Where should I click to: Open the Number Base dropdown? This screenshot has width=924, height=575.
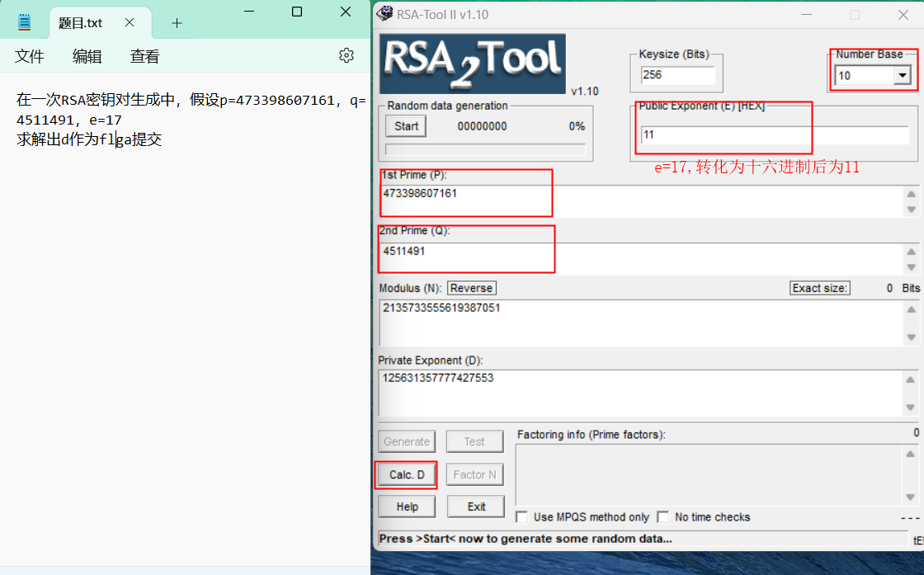pos(903,75)
